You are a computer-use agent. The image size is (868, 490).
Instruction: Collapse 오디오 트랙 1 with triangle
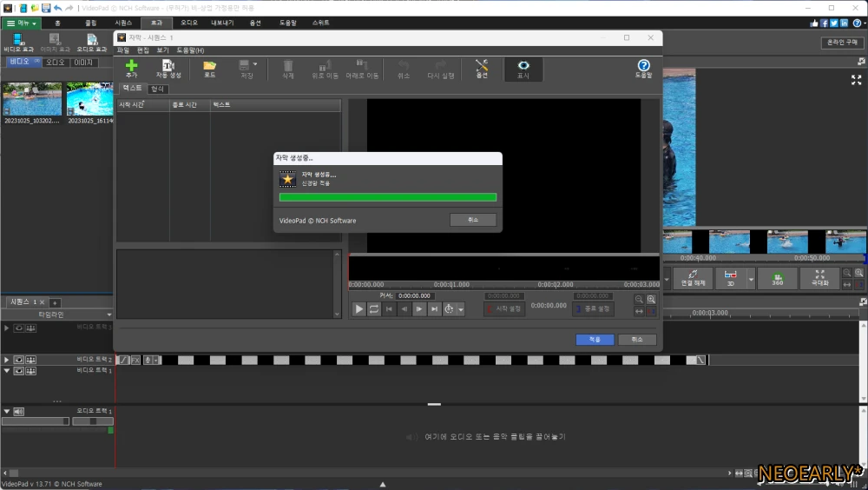point(7,412)
